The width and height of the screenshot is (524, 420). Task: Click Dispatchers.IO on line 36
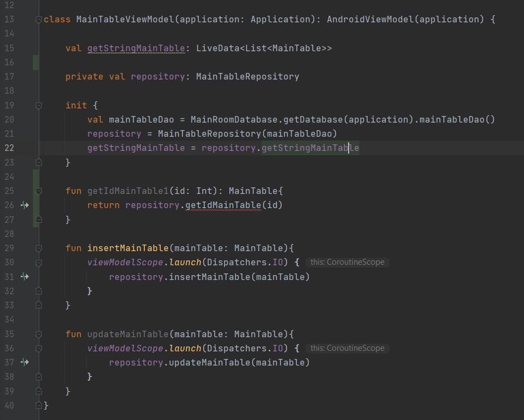tap(245, 349)
